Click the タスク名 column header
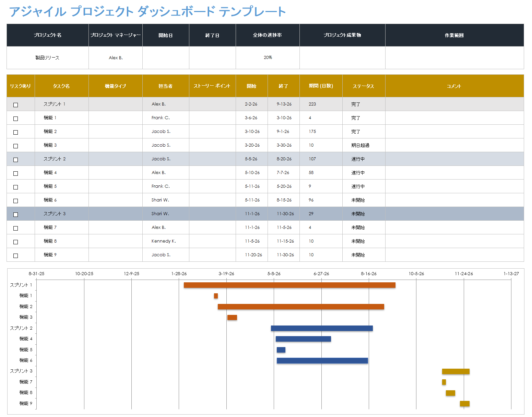This screenshot has width=532, height=417. point(62,86)
